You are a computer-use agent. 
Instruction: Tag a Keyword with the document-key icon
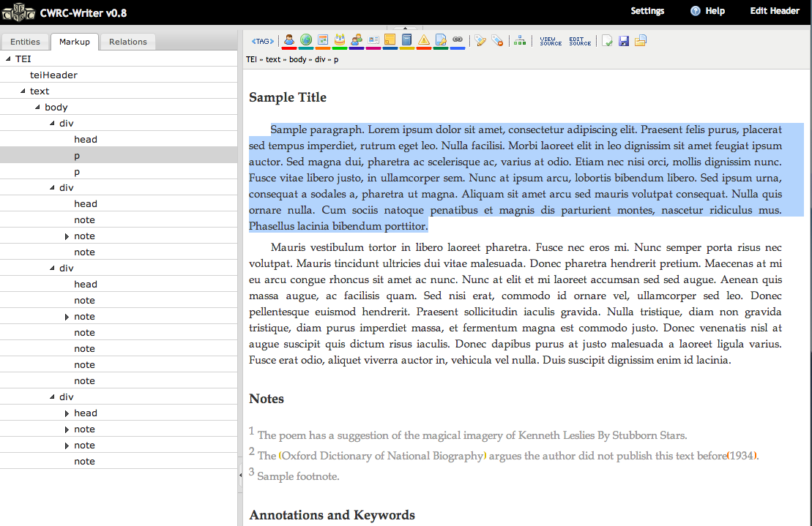(441, 40)
